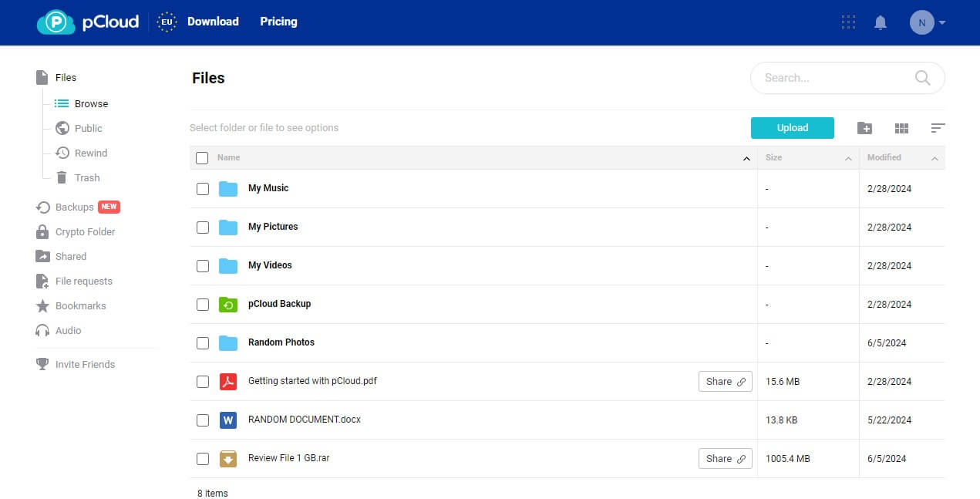Open Shared in the sidebar
The width and height of the screenshot is (980, 499).
(71, 256)
